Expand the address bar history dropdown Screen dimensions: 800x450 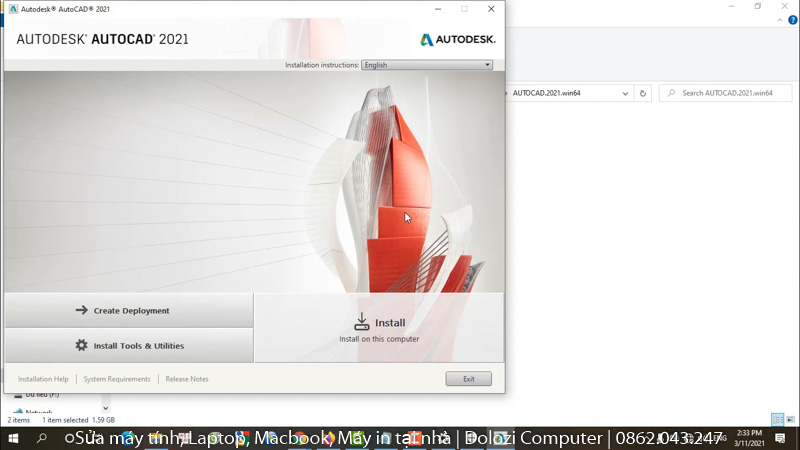pos(626,93)
